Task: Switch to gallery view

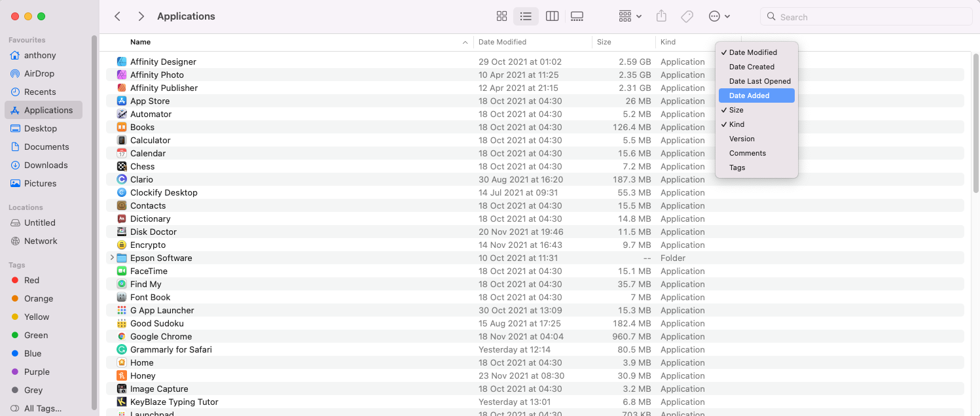Action: [577, 16]
